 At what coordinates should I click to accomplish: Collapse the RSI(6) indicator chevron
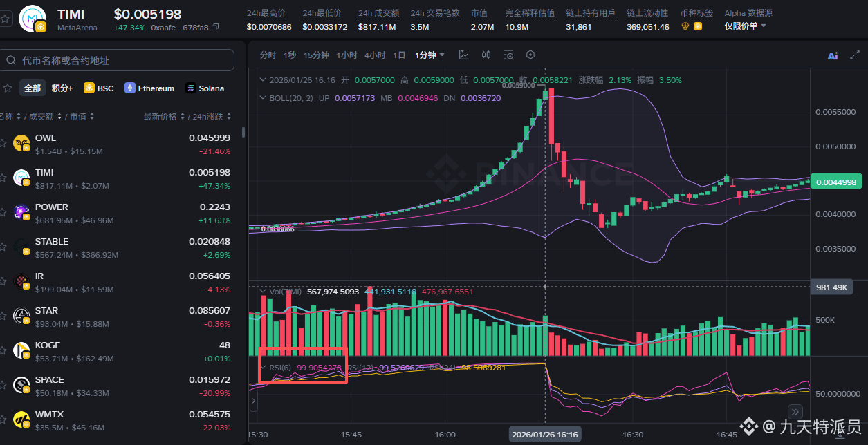(264, 368)
